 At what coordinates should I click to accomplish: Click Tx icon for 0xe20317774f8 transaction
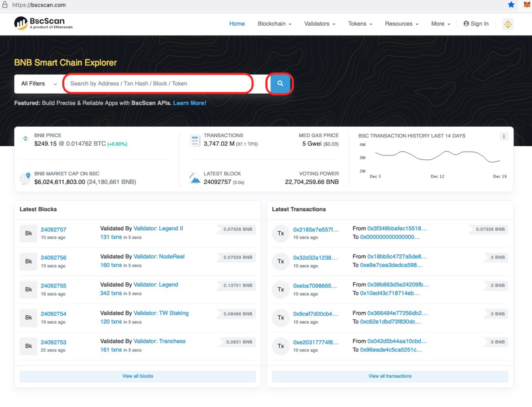click(x=281, y=346)
